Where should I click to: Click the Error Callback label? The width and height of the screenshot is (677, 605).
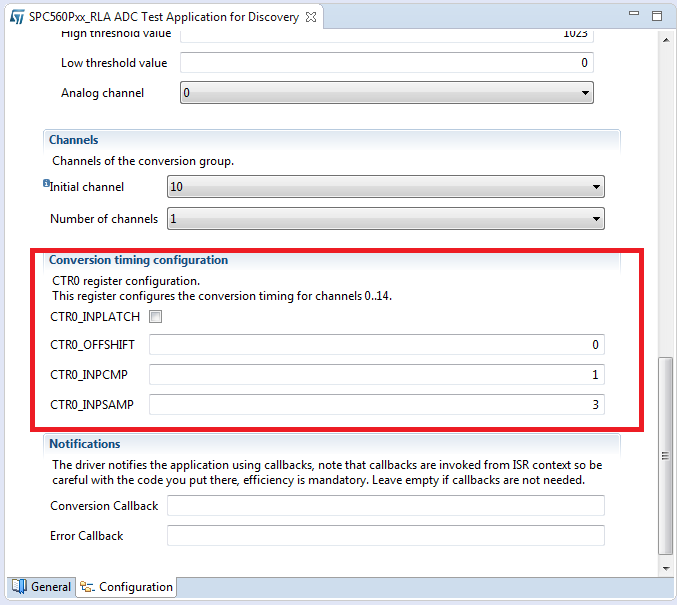[86, 536]
